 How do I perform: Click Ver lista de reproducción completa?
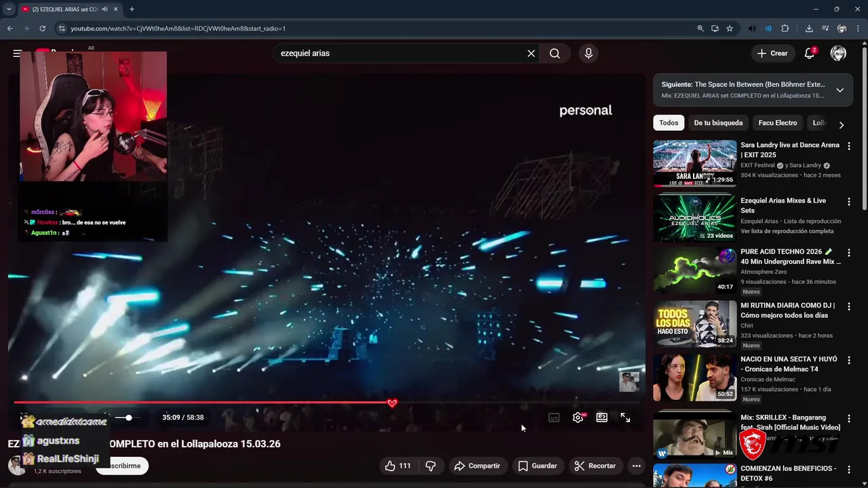coord(787,231)
